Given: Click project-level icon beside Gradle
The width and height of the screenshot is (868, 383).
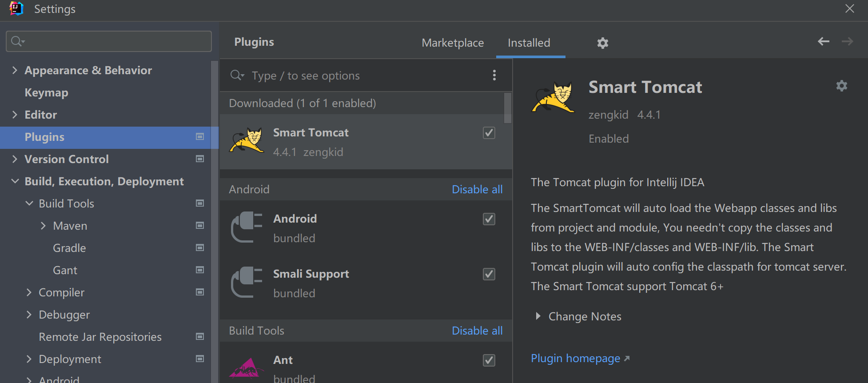Looking at the screenshot, I should (x=200, y=247).
